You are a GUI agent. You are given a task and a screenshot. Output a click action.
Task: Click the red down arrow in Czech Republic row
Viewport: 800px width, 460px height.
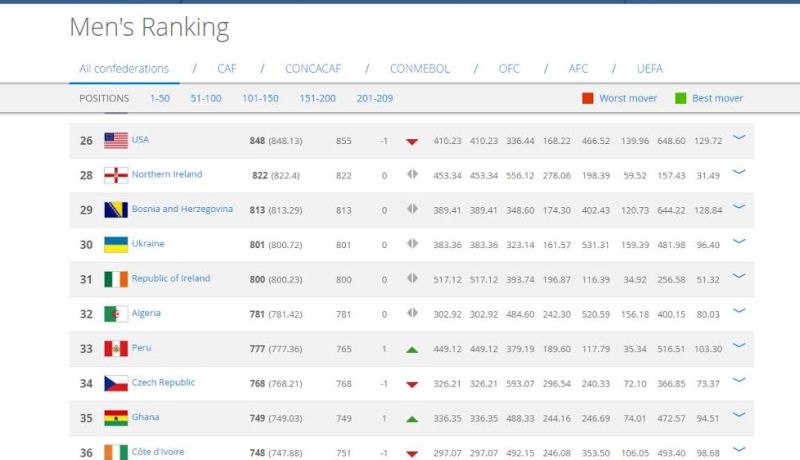[x=412, y=385]
